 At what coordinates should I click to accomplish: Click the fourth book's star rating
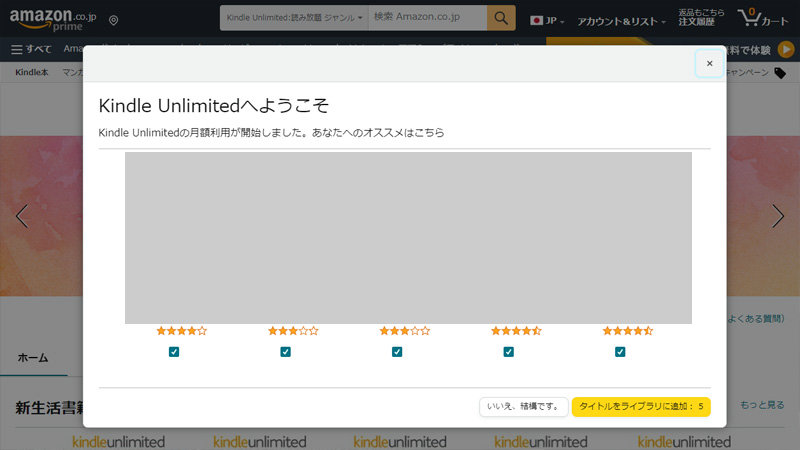tap(516, 331)
